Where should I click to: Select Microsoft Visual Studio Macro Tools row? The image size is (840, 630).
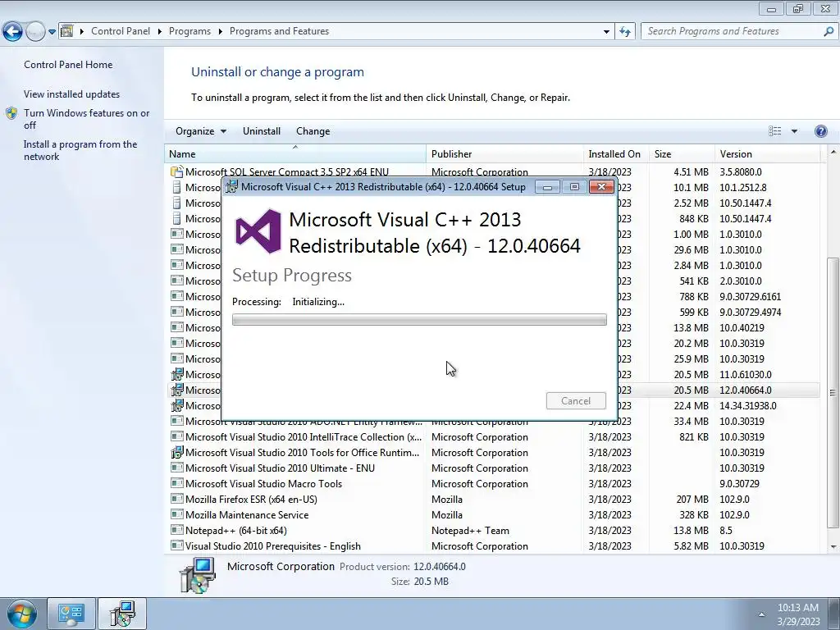tap(492, 484)
